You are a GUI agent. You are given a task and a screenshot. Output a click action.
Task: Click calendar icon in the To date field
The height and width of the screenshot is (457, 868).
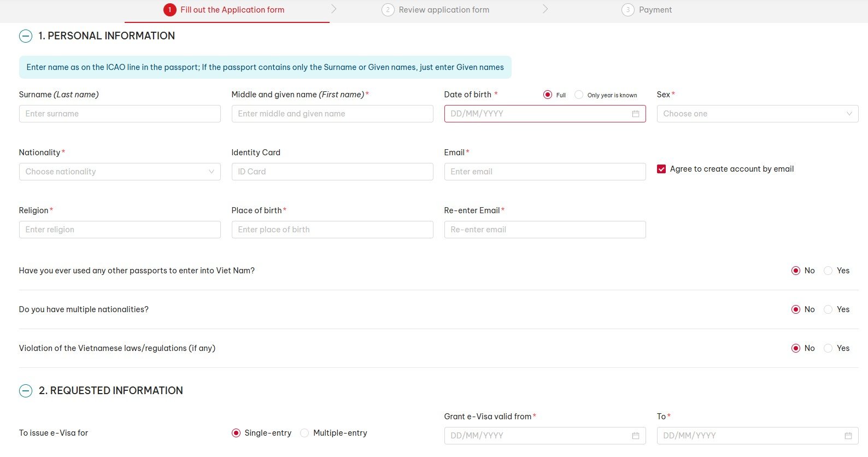[x=848, y=436]
